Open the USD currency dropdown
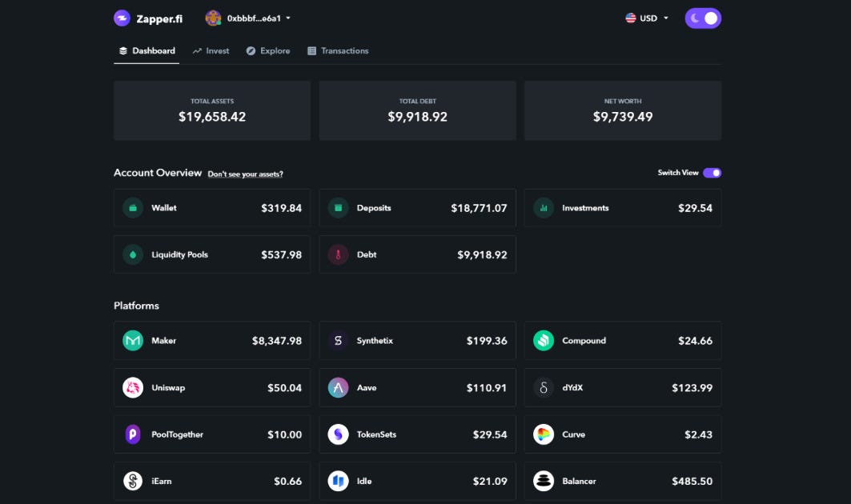Screen dimensions: 851x504 coord(647,18)
